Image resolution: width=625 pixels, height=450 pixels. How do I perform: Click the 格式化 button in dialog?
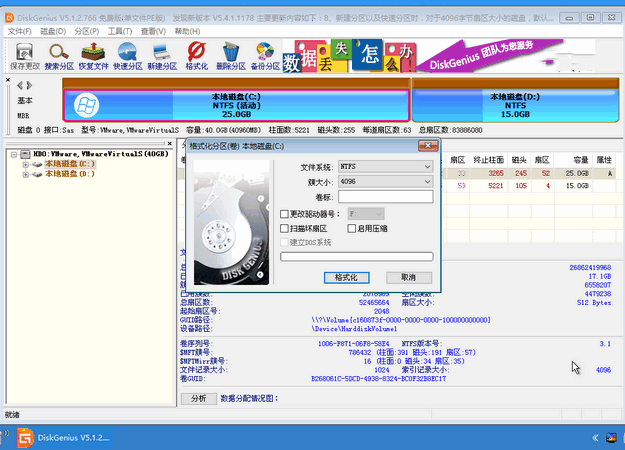pyautogui.click(x=346, y=277)
